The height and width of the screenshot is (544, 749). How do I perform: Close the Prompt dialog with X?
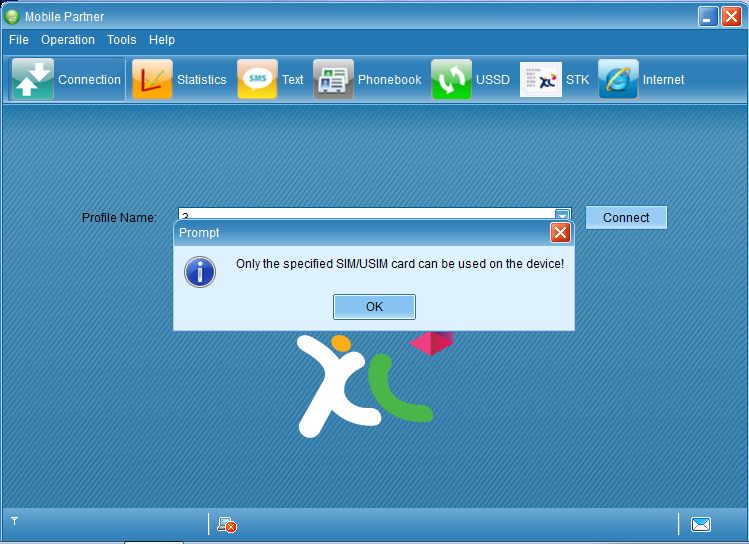pos(560,233)
